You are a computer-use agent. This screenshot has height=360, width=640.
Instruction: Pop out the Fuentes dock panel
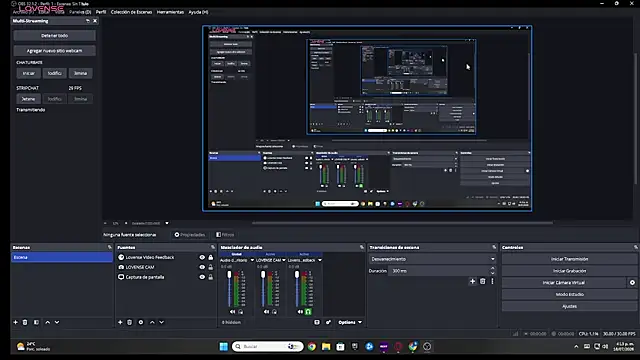coord(213,247)
